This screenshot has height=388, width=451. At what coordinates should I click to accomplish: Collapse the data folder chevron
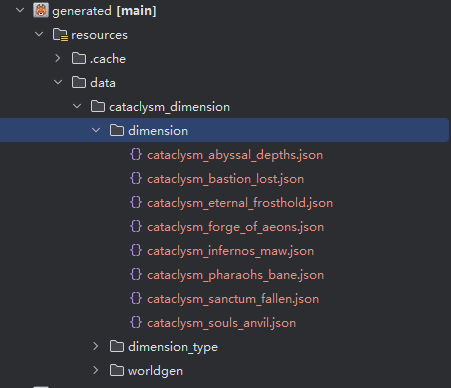coord(58,82)
